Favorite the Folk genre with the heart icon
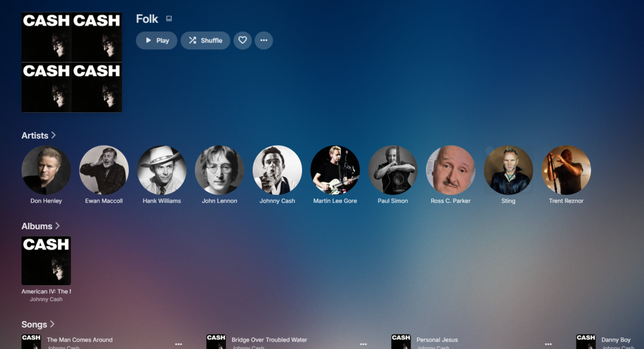 (243, 40)
